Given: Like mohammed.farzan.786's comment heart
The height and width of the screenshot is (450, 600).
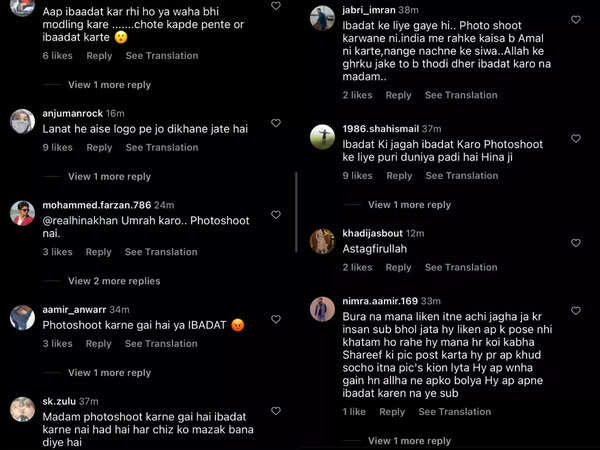Looking at the screenshot, I should pyautogui.click(x=276, y=214).
